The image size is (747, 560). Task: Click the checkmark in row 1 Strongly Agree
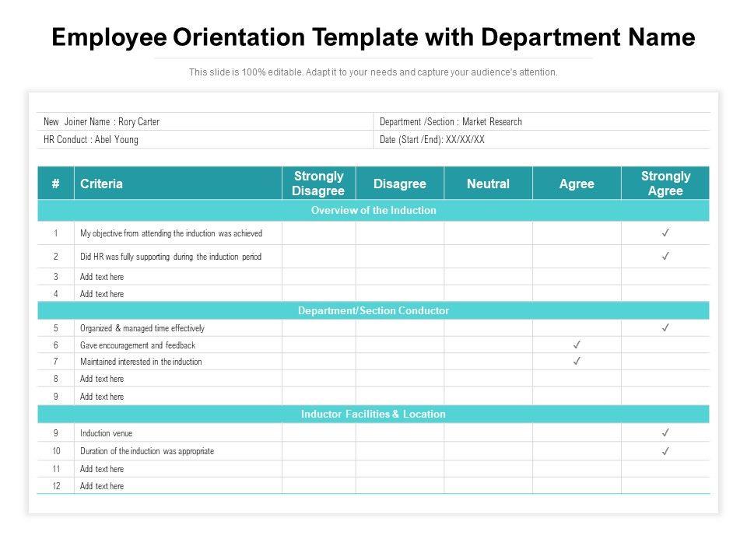click(x=666, y=233)
